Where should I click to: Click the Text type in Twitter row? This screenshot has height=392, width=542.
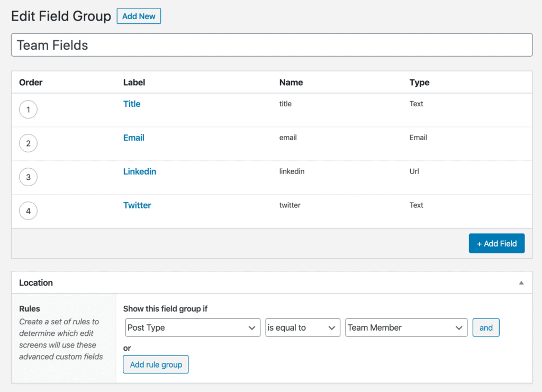416,205
